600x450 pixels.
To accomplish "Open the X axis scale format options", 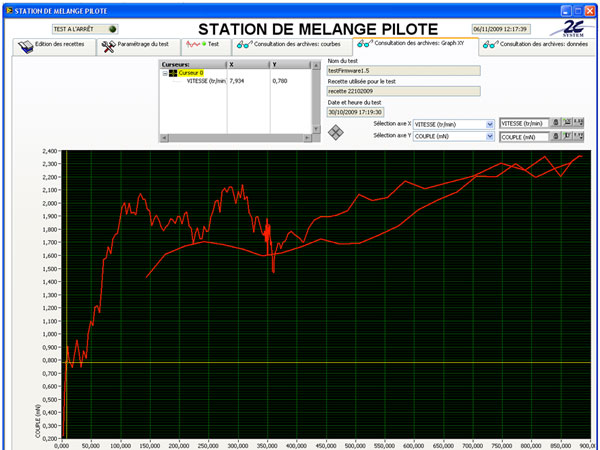I will [x=580, y=122].
